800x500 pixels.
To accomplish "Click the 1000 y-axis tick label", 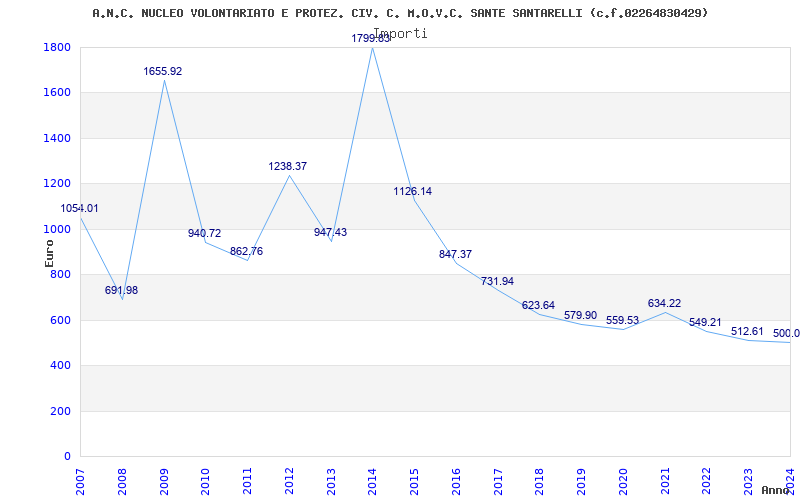I will pos(57,229).
